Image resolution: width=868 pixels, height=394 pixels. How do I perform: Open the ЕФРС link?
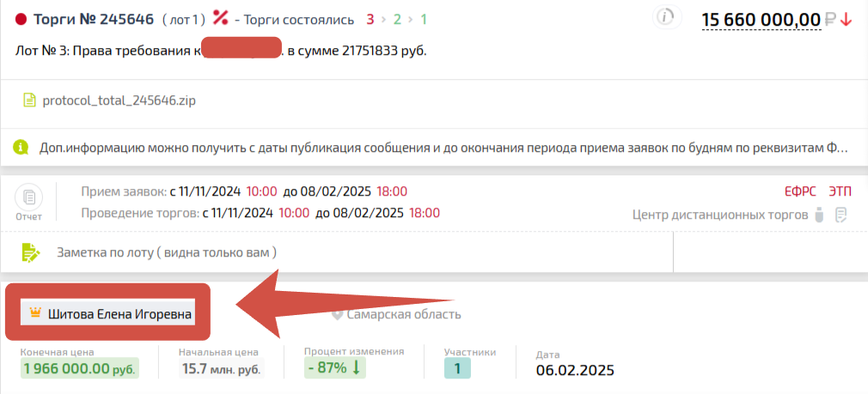click(x=800, y=191)
